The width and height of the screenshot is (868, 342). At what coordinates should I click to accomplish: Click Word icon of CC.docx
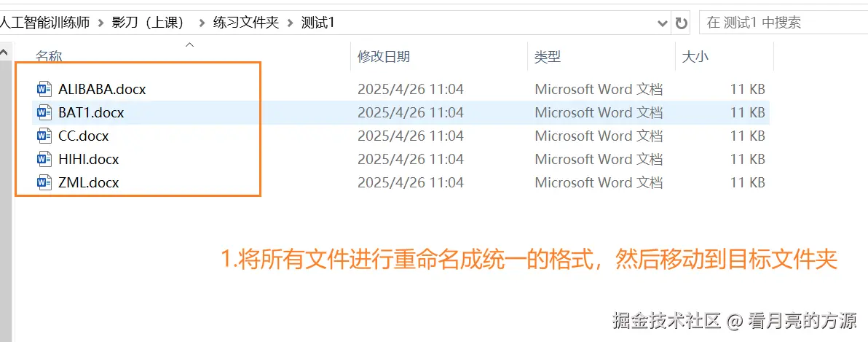(x=44, y=136)
